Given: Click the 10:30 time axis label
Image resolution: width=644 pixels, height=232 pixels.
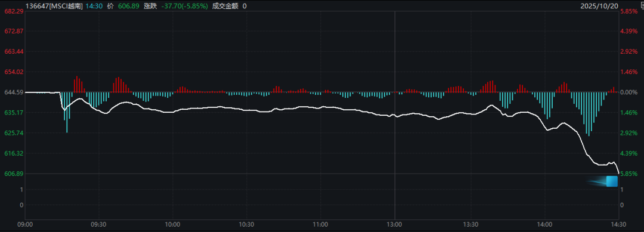Looking at the screenshot, I should click(246, 225).
